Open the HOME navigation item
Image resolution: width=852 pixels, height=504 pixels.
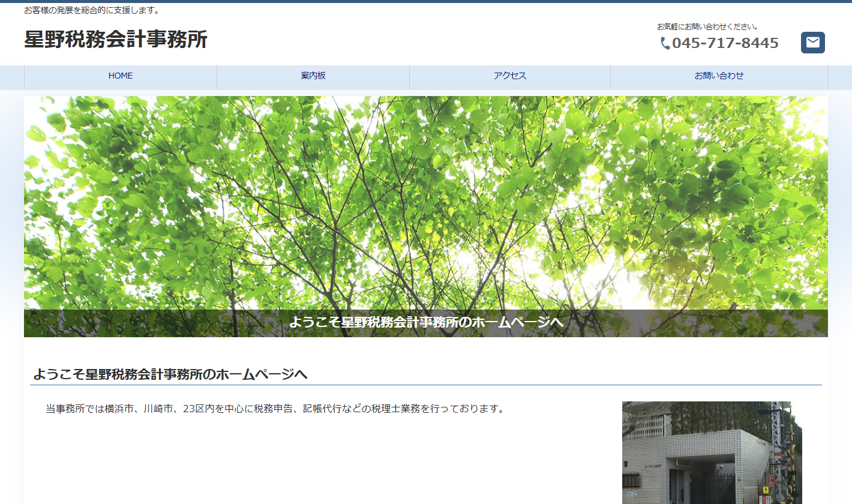pos(120,76)
